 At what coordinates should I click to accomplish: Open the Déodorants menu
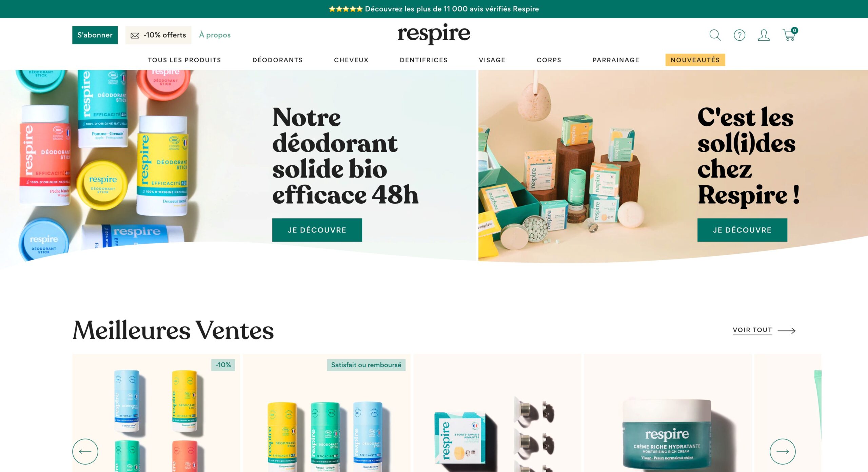277,60
